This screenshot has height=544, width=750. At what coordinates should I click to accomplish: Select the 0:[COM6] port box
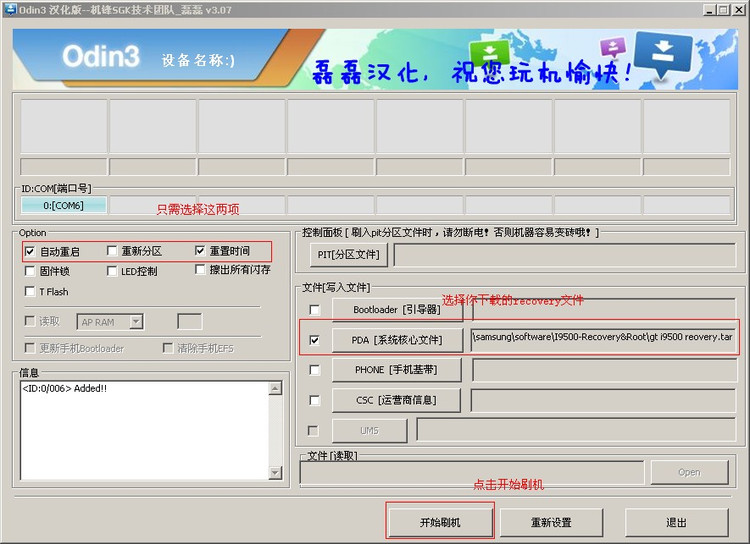[64, 205]
